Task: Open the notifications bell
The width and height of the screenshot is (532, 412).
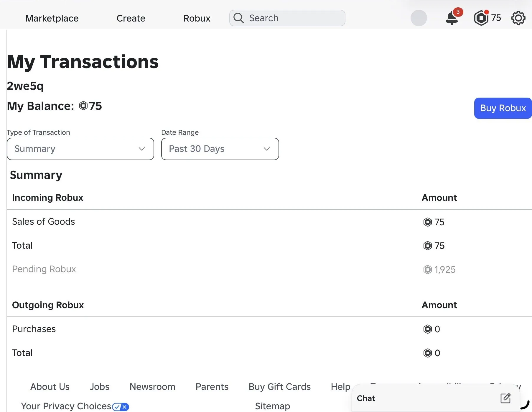Action: (x=452, y=18)
